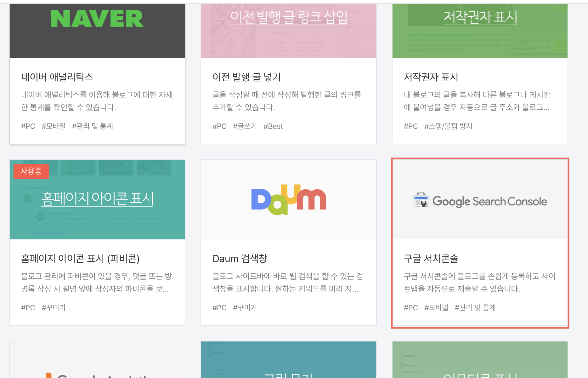Open 구글 서치콘솔 plugin title
588x378 pixels.
click(431, 258)
